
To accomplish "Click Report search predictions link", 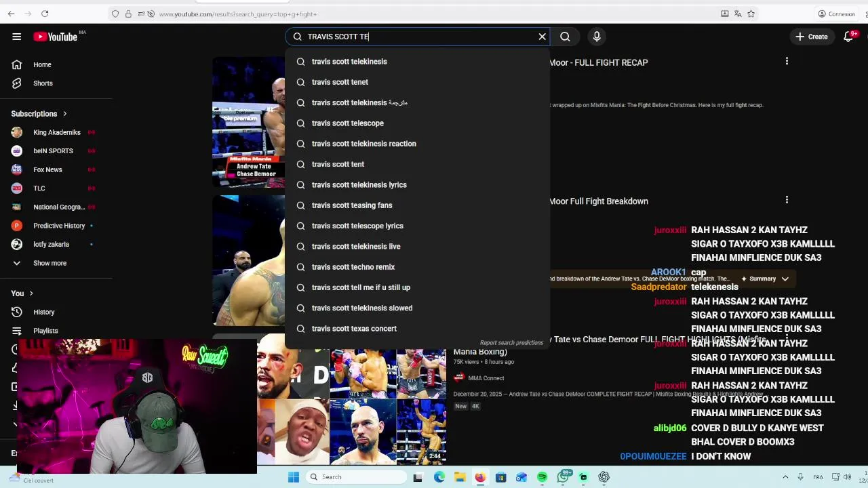I will coord(511,343).
